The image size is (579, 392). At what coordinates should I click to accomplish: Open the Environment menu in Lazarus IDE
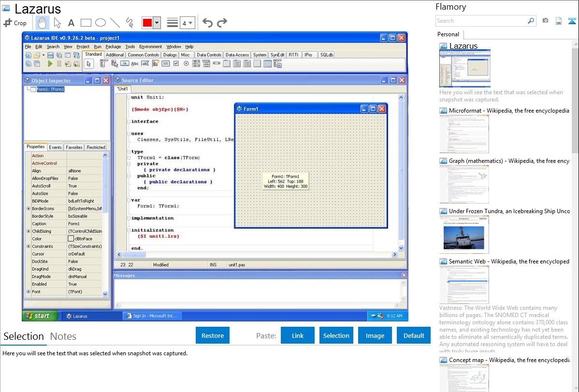pyautogui.click(x=150, y=46)
